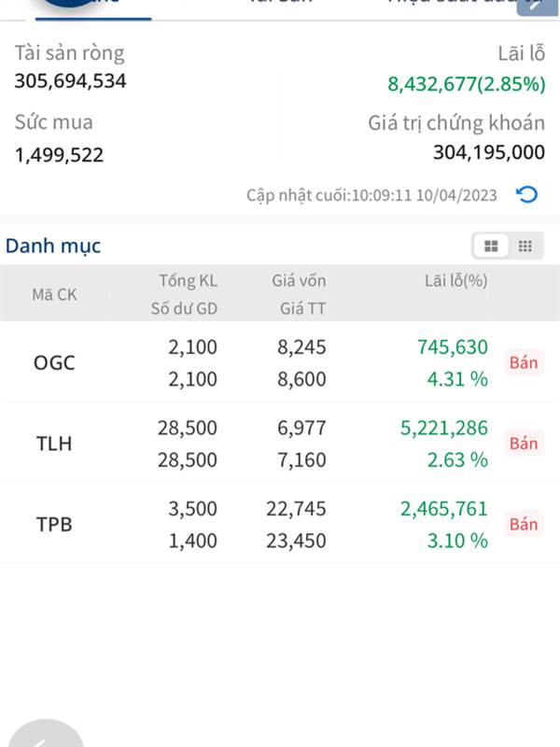Select TLH ticker in list
The image size is (560, 747).
[x=54, y=444]
